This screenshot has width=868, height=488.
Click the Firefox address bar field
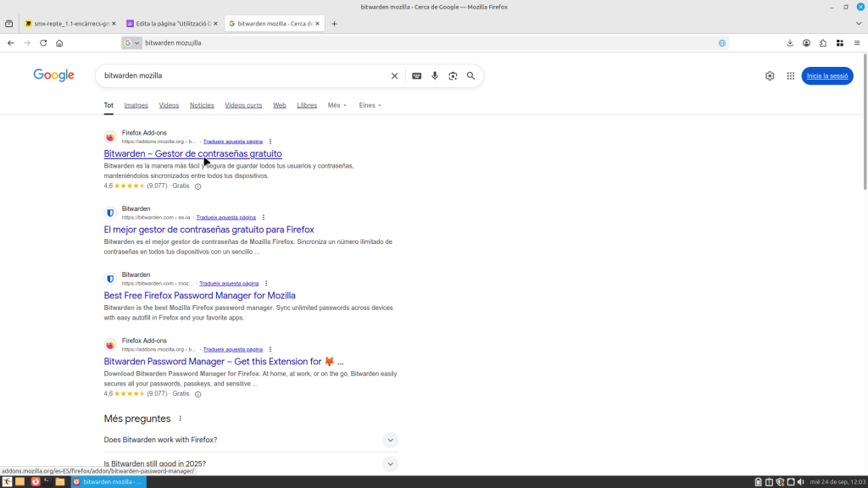[x=424, y=43]
